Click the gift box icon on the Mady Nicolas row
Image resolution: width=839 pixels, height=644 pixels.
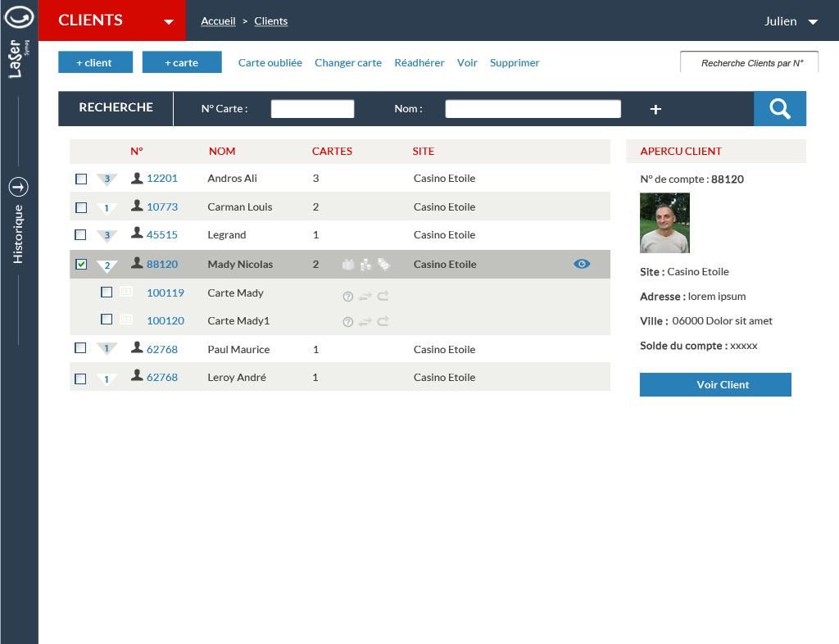pos(348,265)
